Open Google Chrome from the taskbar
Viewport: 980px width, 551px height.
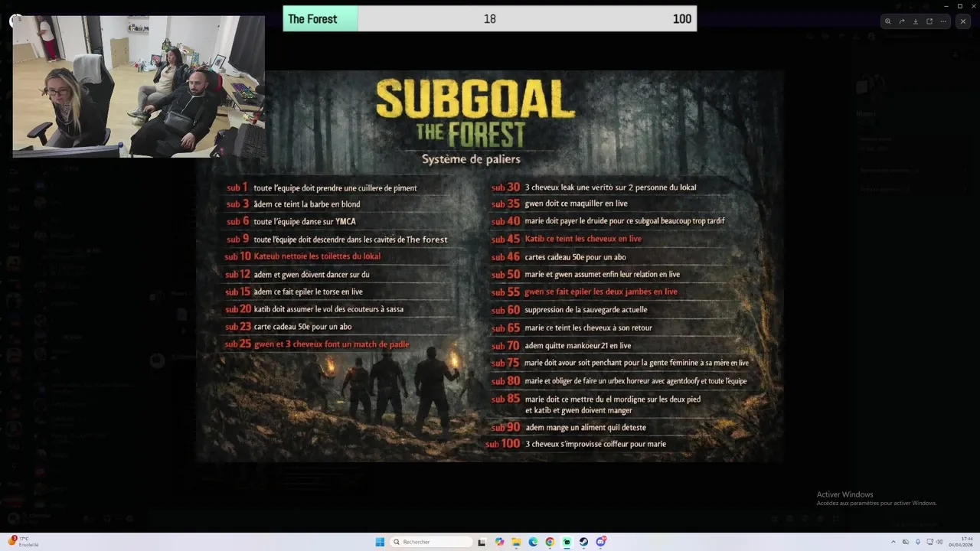[550, 542]
